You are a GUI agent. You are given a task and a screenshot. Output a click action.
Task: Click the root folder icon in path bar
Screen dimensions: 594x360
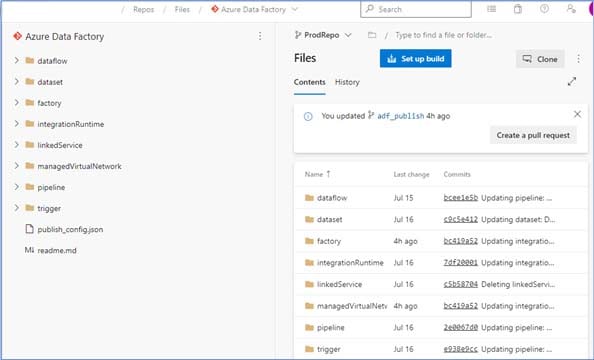(x=372, y=35)
